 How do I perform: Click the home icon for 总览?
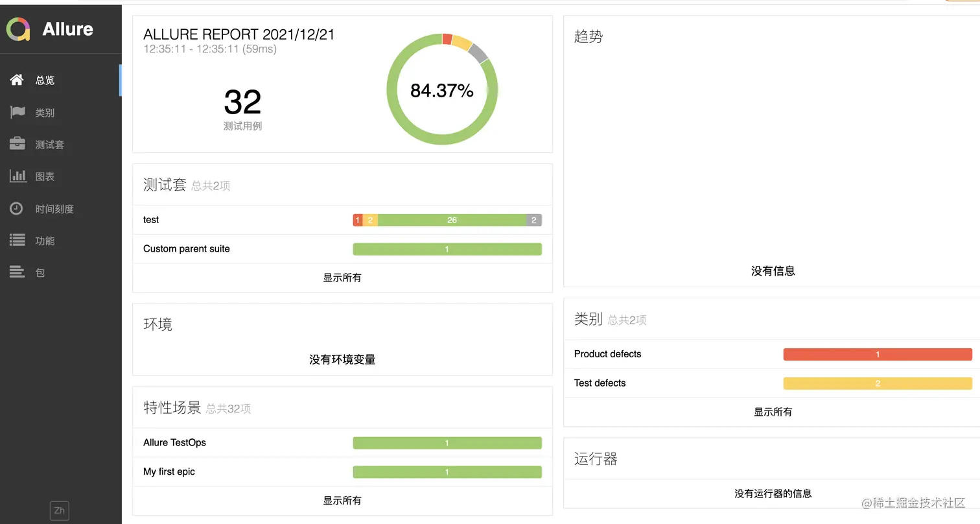tap(17, 80)
